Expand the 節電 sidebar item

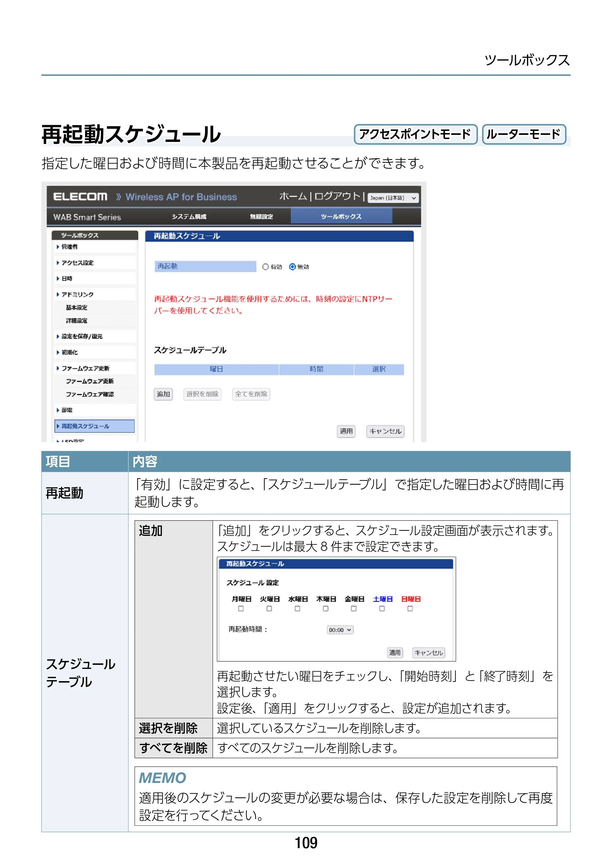tap(95, 410)
